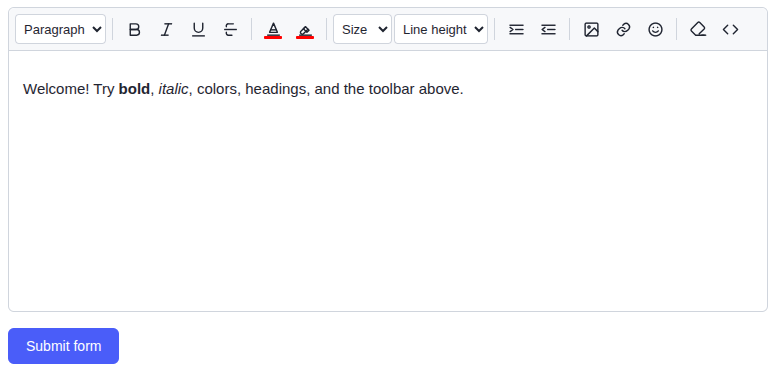Switch to HTML source code view

730,30
